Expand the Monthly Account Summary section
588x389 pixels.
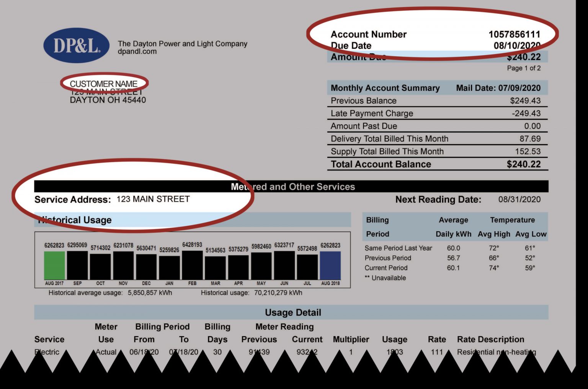[384, 88]
